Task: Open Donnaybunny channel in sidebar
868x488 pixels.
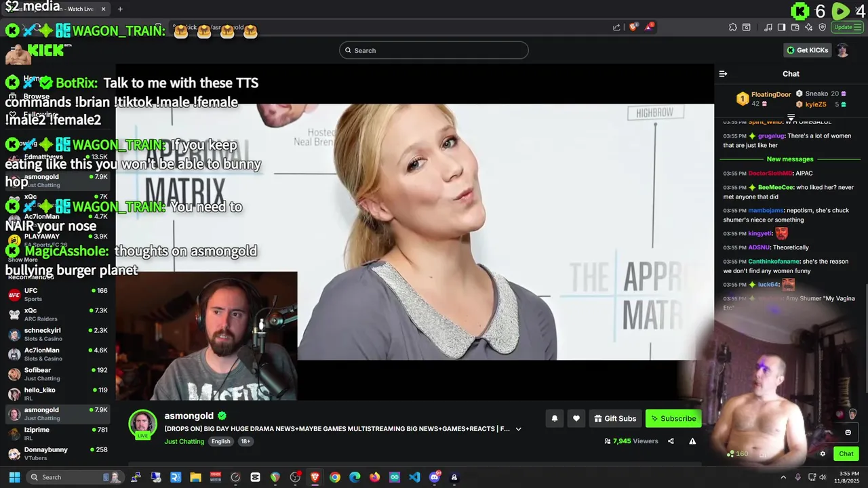Action: coord(58,453)
